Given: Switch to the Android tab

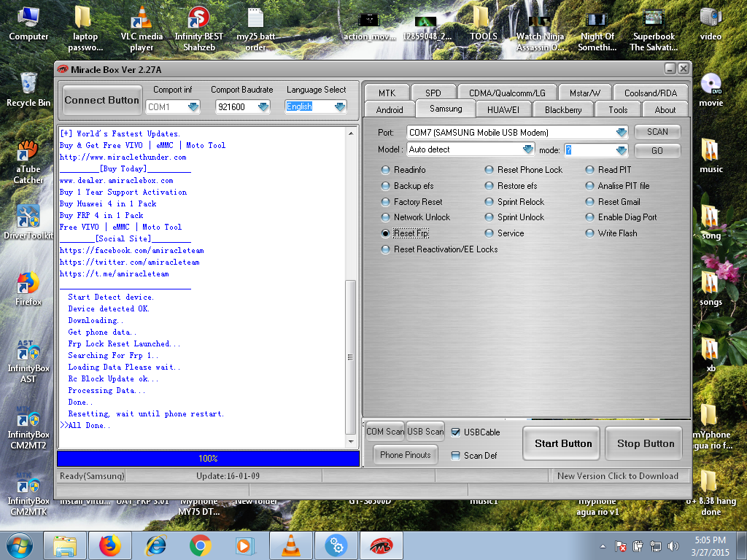Looking at the screenshot, I should coord(390,109).
